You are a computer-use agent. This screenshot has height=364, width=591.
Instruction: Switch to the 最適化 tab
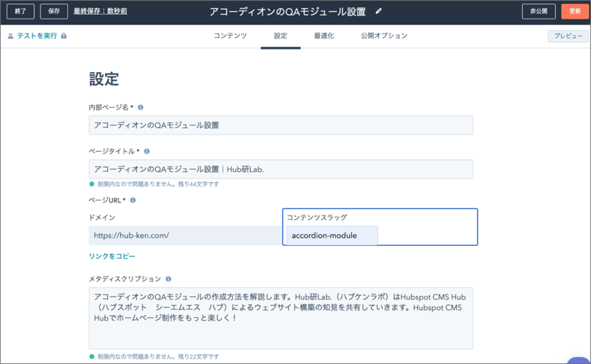point(324,36)
